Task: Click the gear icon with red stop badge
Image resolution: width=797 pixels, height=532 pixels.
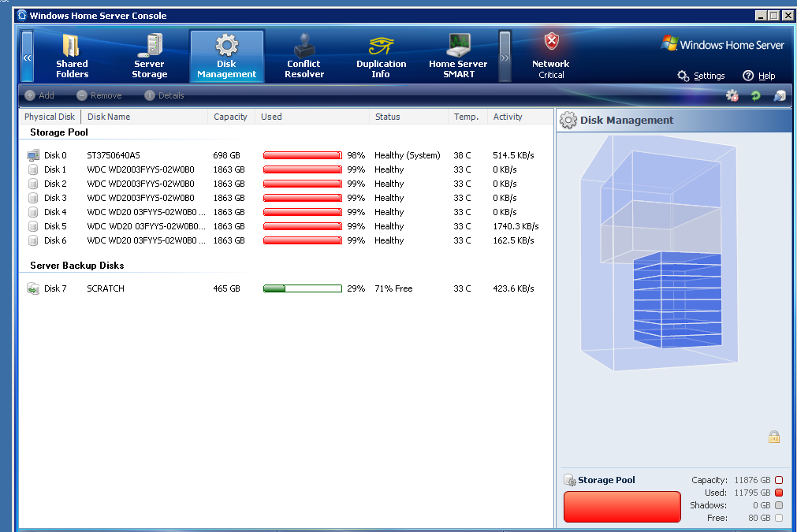Action: [732, 95]
